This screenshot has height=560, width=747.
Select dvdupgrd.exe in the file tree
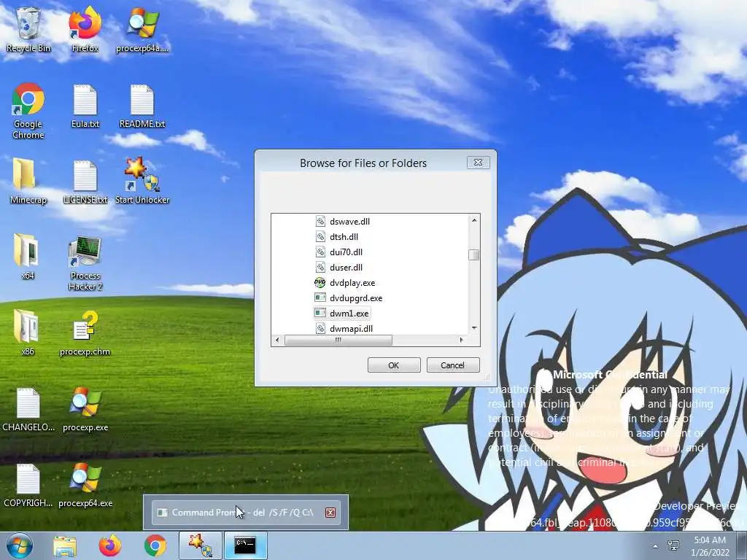pyautogui.click(x=348, y=298)
